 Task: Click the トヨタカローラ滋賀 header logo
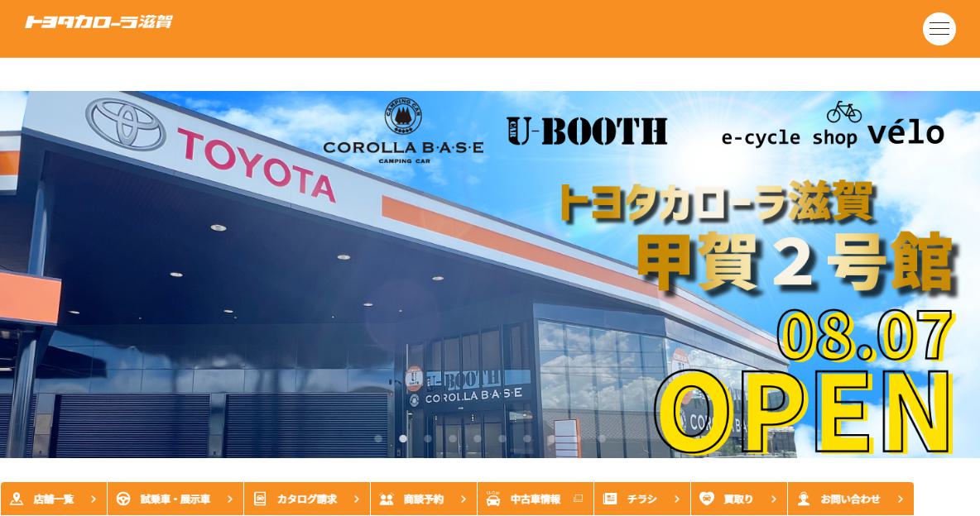coord(98,21)
